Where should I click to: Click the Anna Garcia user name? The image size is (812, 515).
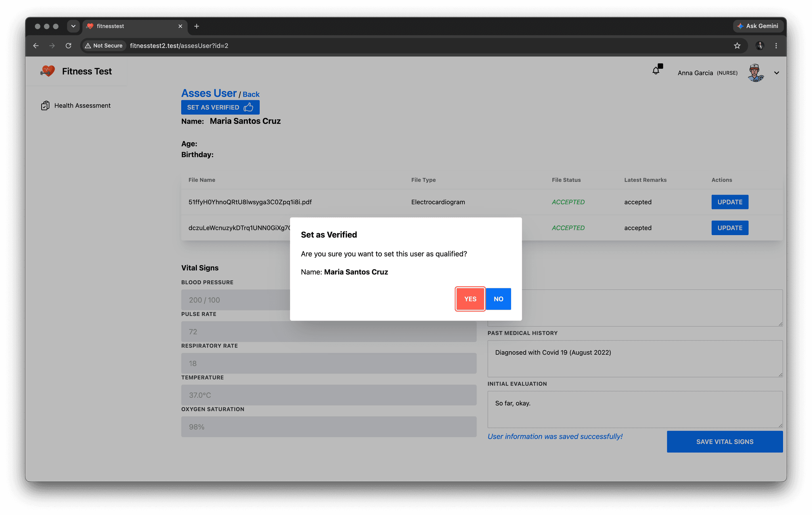(695, 73)
